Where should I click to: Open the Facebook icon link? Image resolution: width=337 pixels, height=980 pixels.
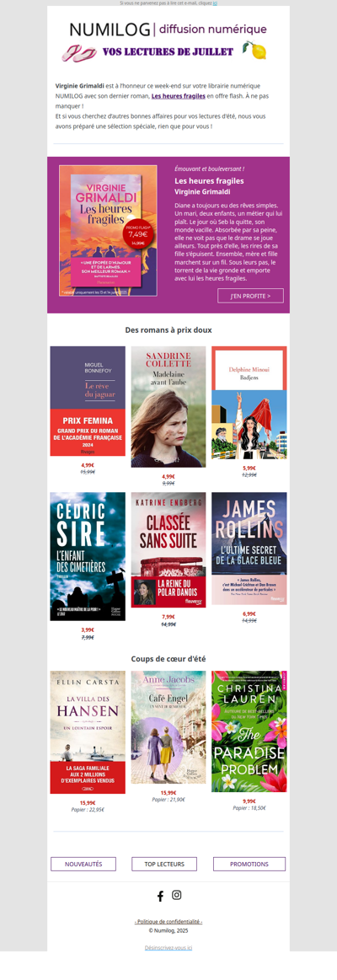point(160,896)
